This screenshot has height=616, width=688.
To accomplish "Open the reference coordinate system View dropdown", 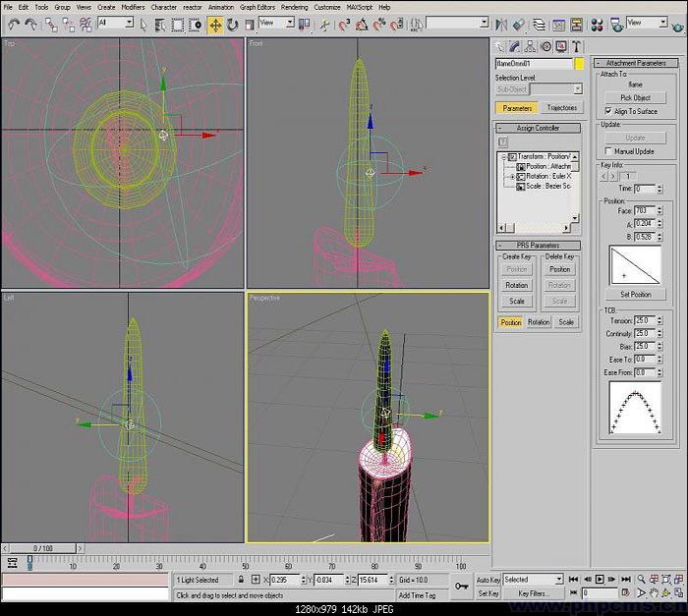I will click(x=277, y=23).
